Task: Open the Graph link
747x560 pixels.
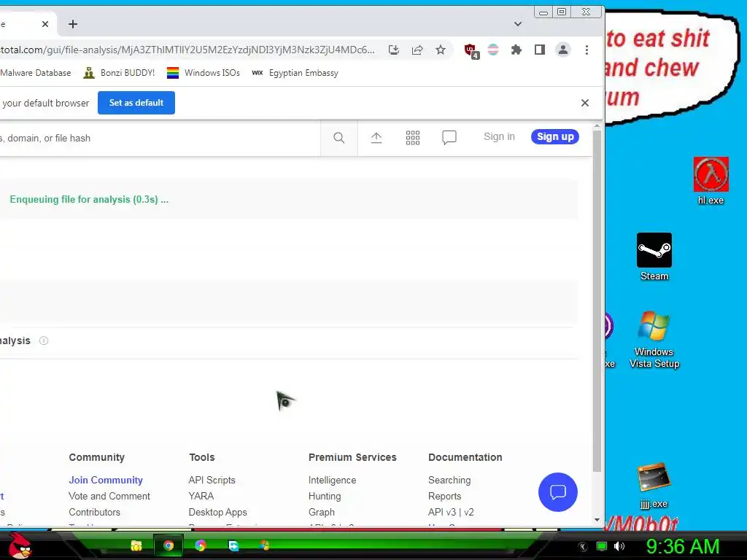Action: tap(322, 513)
